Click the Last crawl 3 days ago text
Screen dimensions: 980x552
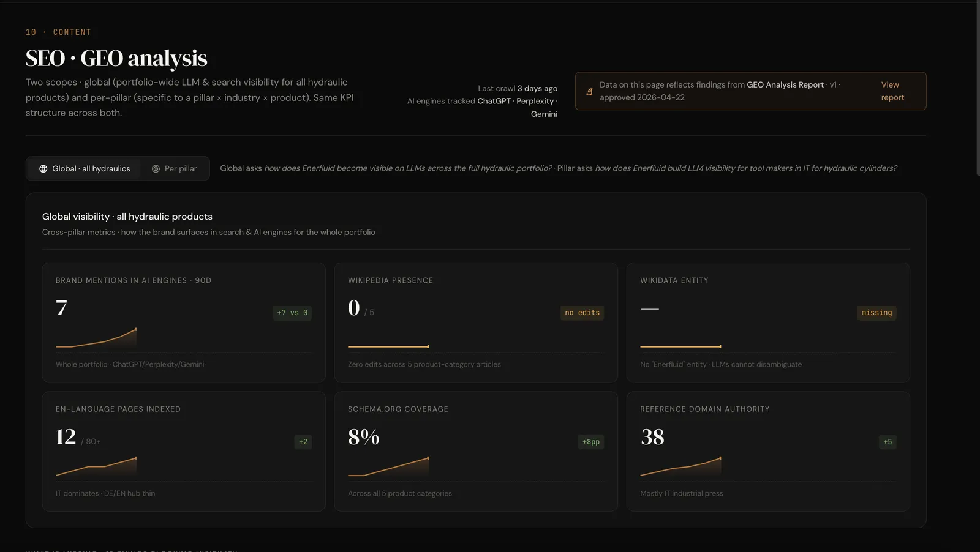[518, 89]
